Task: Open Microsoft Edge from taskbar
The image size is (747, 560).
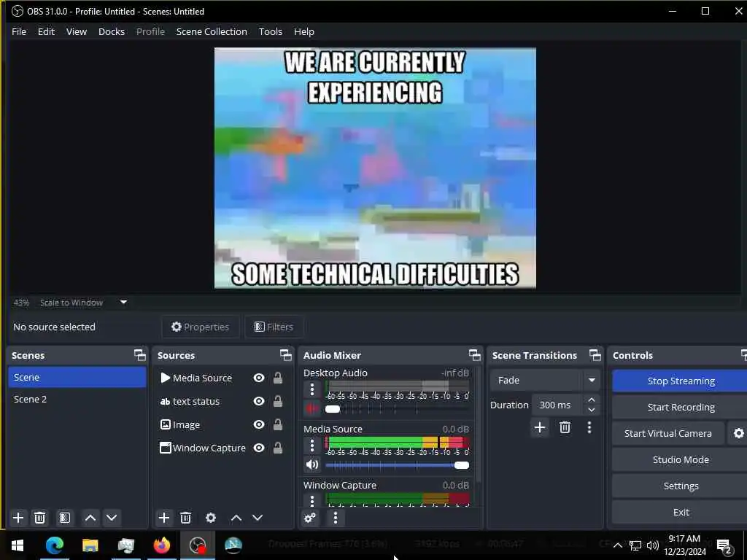Action: tap(54, 545)
